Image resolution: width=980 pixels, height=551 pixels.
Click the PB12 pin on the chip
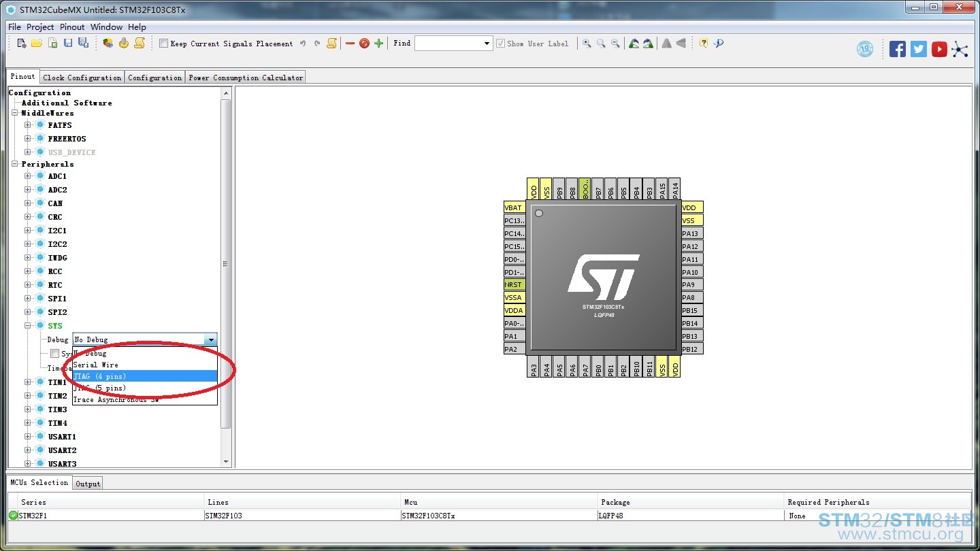coord(691,349)
